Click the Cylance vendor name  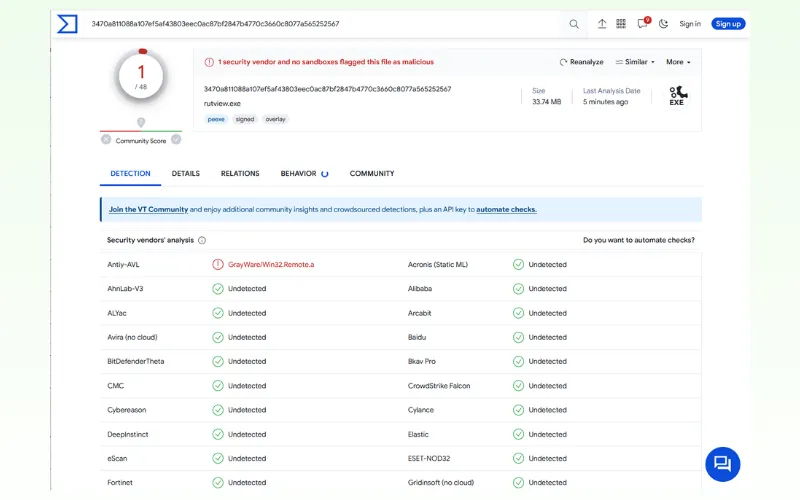(x=421, y=410)
